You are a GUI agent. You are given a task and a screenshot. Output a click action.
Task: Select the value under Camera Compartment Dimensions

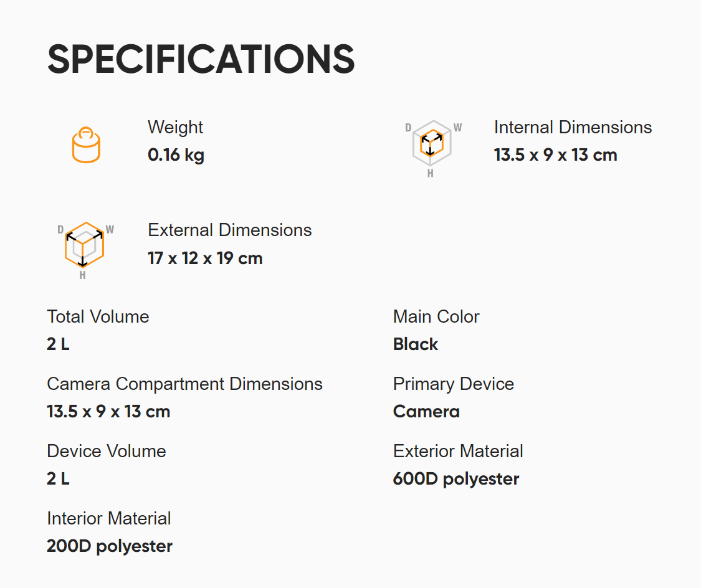(x=108, y=412)
